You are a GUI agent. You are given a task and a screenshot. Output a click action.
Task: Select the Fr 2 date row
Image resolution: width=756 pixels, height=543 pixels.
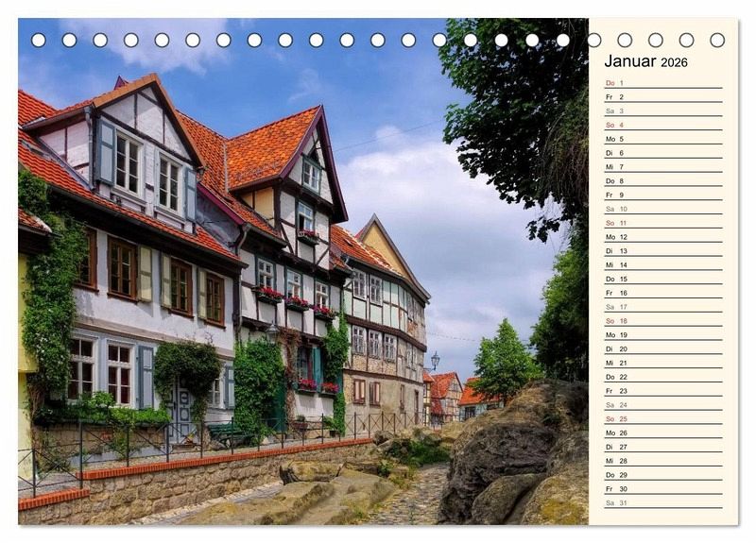point(663,97)
